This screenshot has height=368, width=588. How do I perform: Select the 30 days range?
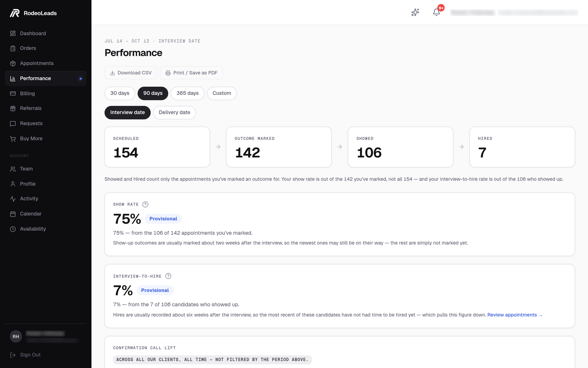[120, 93]
